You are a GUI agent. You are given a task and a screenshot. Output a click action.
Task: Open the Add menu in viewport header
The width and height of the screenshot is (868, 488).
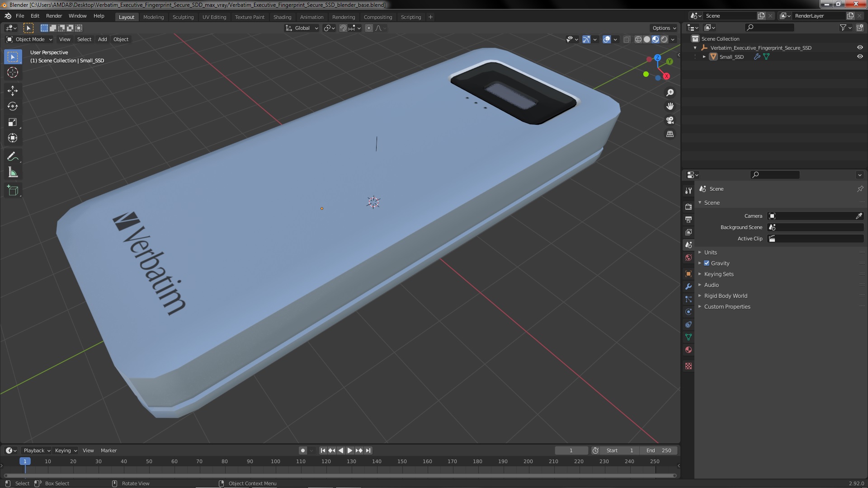pyautogui.click(x=102, y=39)
